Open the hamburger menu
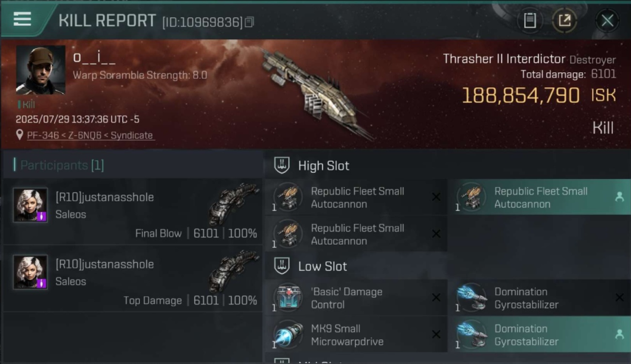The width and height of the screenshot is (631, 364). (x=22, y=19)
